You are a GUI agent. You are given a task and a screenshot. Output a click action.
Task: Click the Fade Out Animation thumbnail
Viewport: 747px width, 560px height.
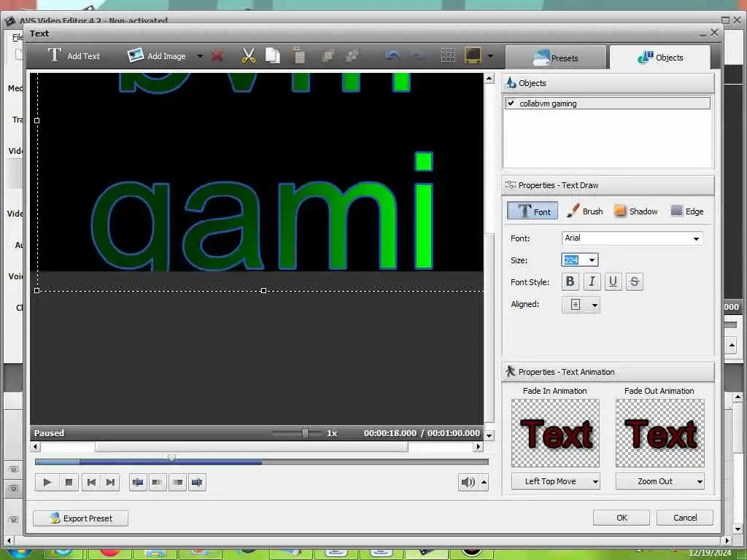[x=659, y=433]
